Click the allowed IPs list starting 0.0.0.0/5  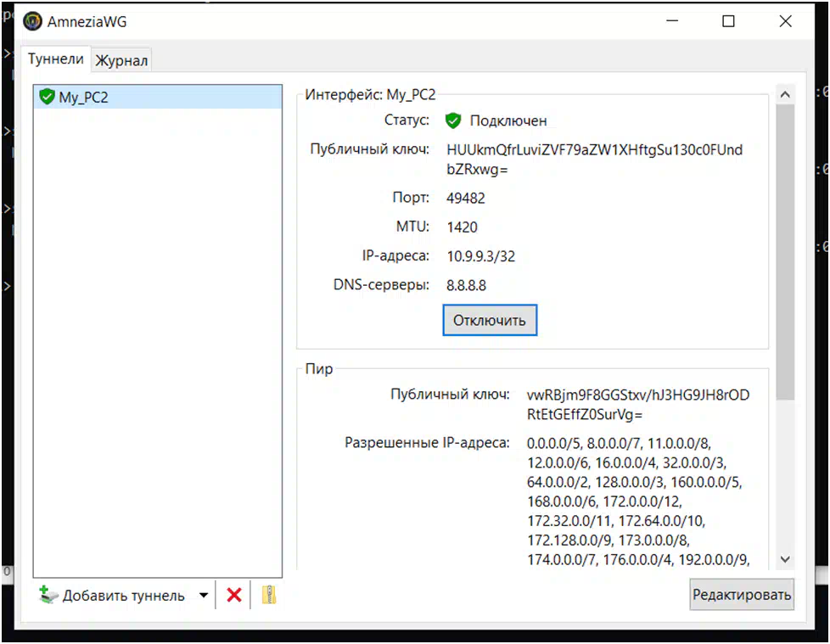coord(638,501)
